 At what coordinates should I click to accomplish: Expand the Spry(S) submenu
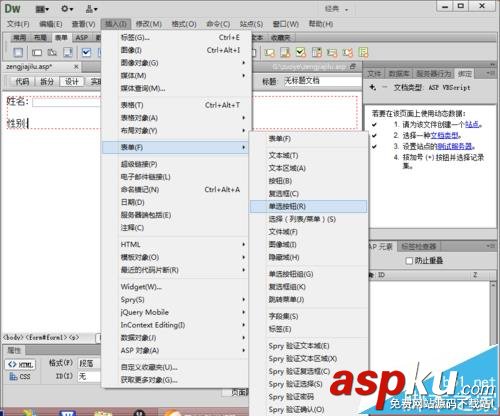tap(176, 299)
